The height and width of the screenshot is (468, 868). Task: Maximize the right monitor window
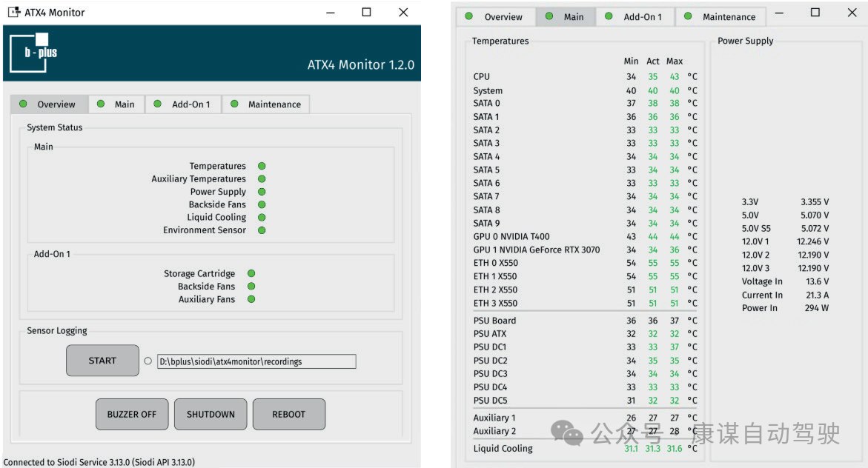coord(815,12)
